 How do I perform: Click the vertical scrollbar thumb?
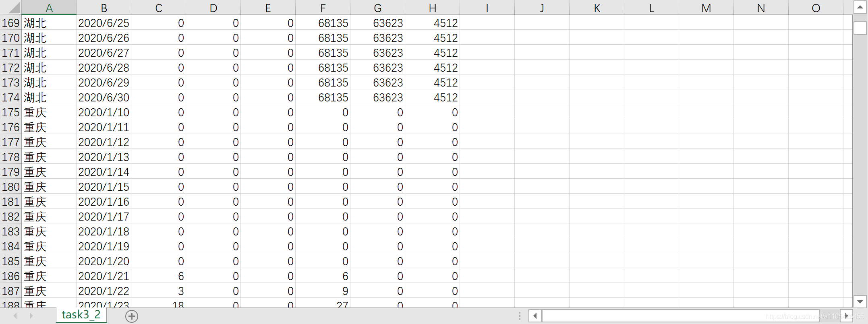pyautogui.click(x=860, y=28)
